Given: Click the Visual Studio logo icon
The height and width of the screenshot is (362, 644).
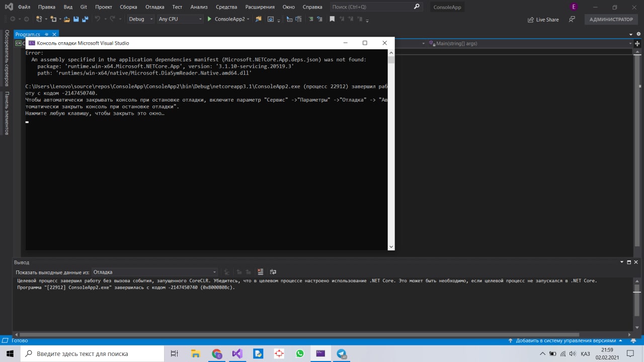Looking at the screenshot, I should point(8,7).
